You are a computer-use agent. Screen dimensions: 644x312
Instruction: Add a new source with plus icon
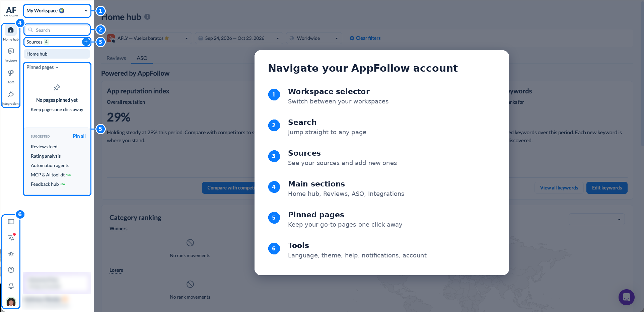[x=86, y=42]
